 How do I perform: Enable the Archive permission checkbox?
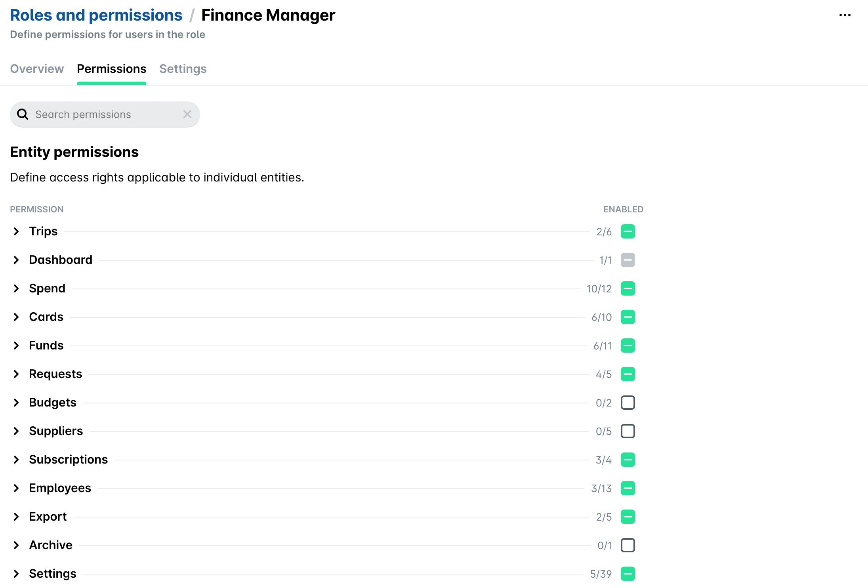(628, 545)
